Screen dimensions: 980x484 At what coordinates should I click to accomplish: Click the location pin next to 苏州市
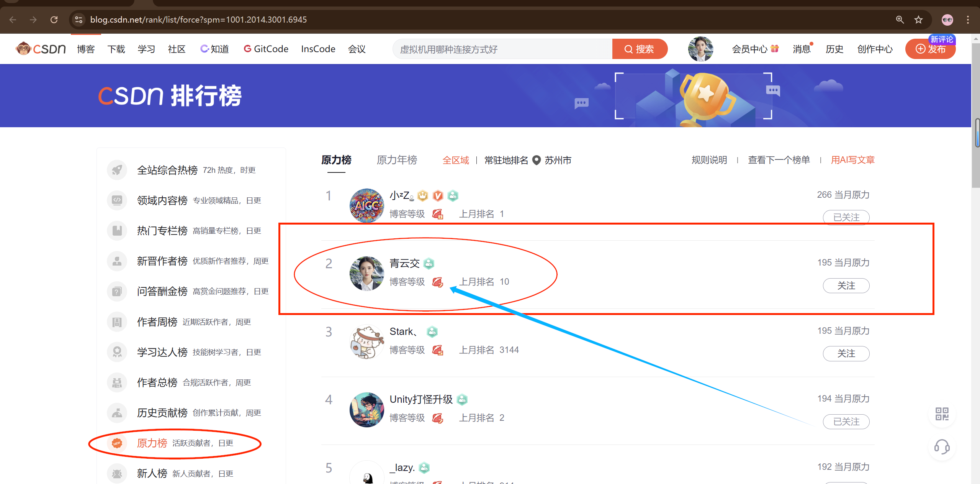point(537,160)
